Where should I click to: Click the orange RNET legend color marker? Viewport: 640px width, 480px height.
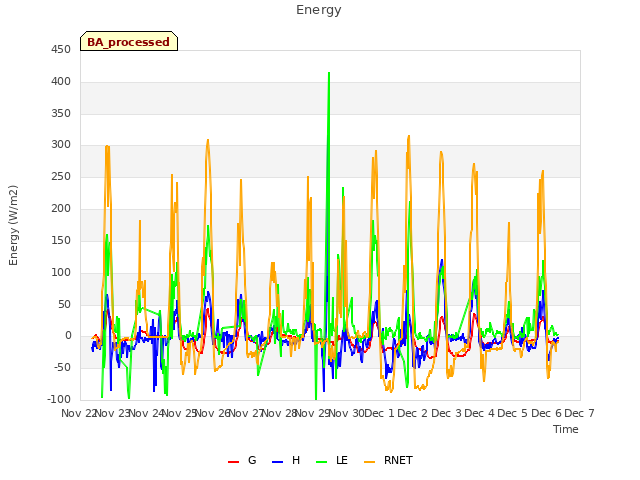(369, 462)
